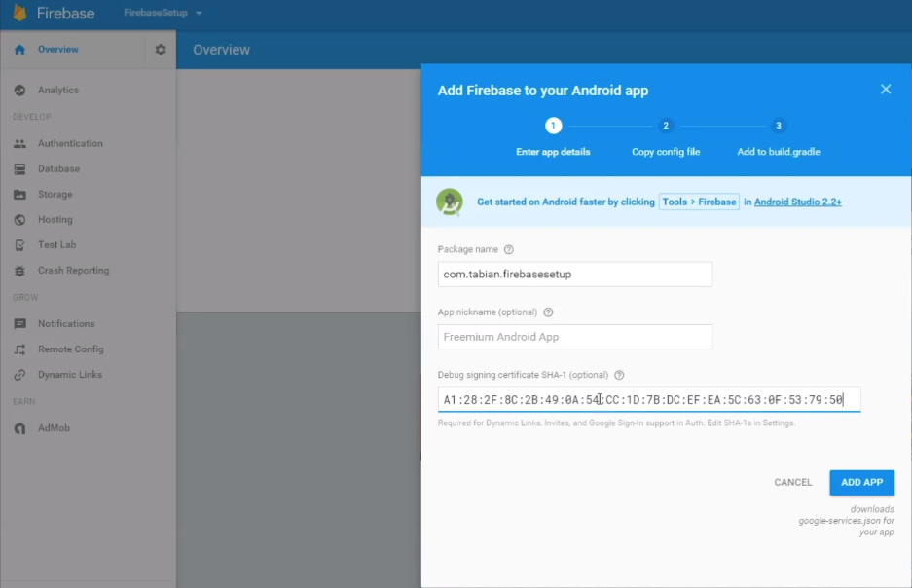The image size is (912, 588).
Task: Open the Hosting section
Action: (55, 220)
